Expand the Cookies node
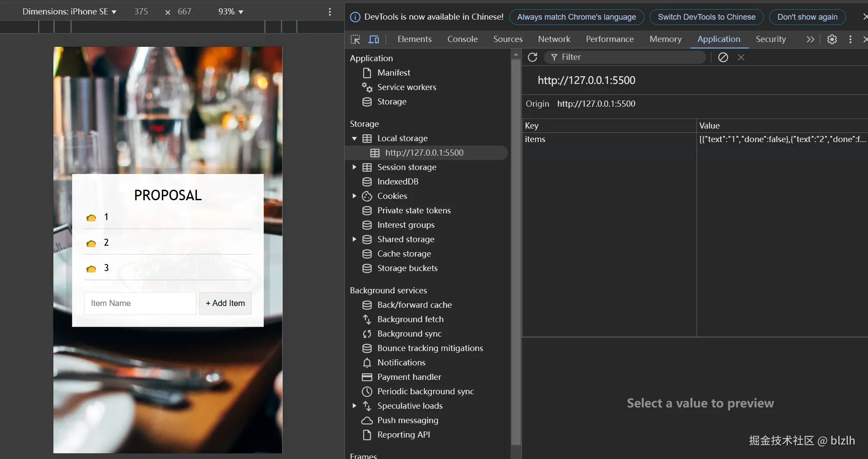Screen dimensions: 868x459 tap(354, 196)
